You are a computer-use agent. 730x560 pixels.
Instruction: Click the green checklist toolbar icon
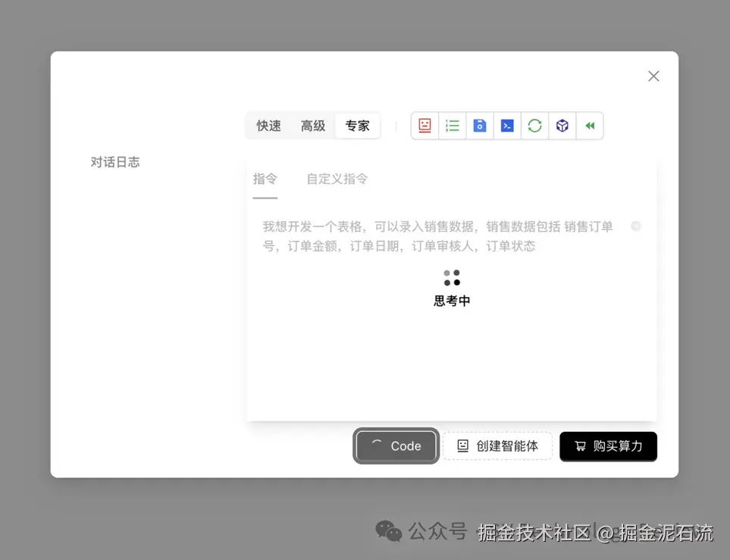[452, 126]
